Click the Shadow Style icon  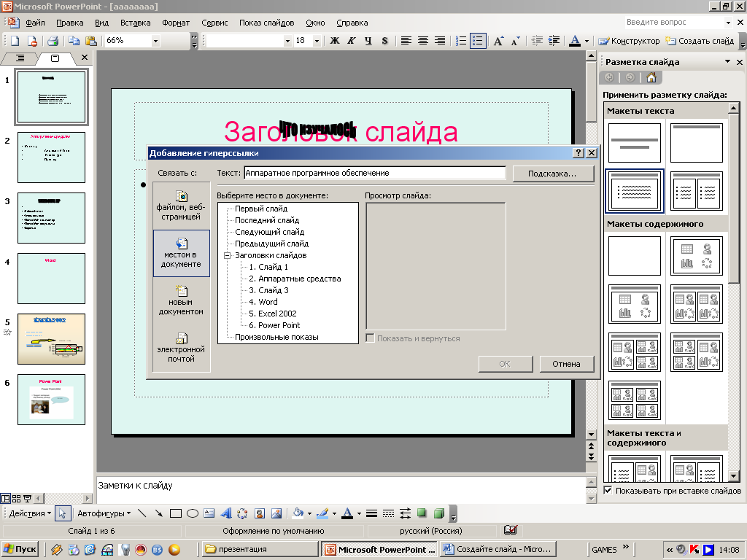[422, 513]
